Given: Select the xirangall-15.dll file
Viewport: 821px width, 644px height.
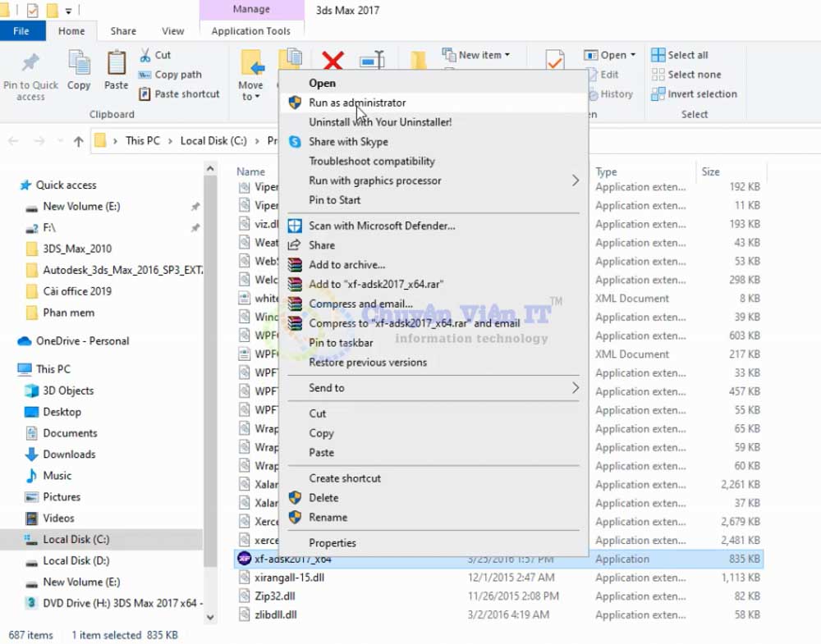Looking at the screenshot, I should [x=289, y=578].
